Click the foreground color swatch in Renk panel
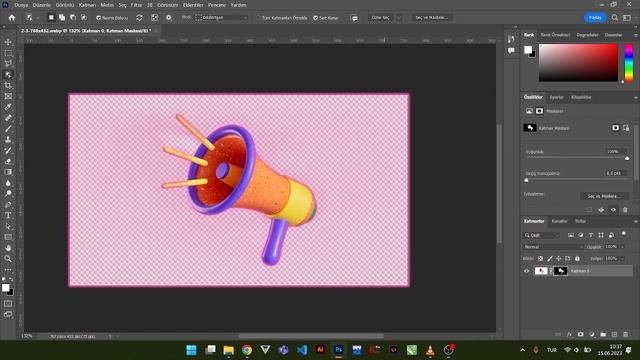This screenshot has height=360, width=640. point(528,50)
